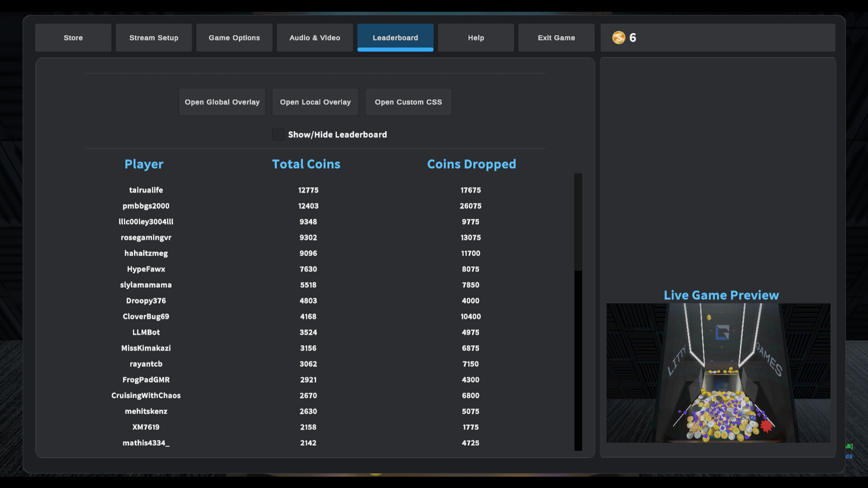The width and height of the screenshot is (868, 488).
Task: Open the Game Options tab
Action: (x=234, y=38)
